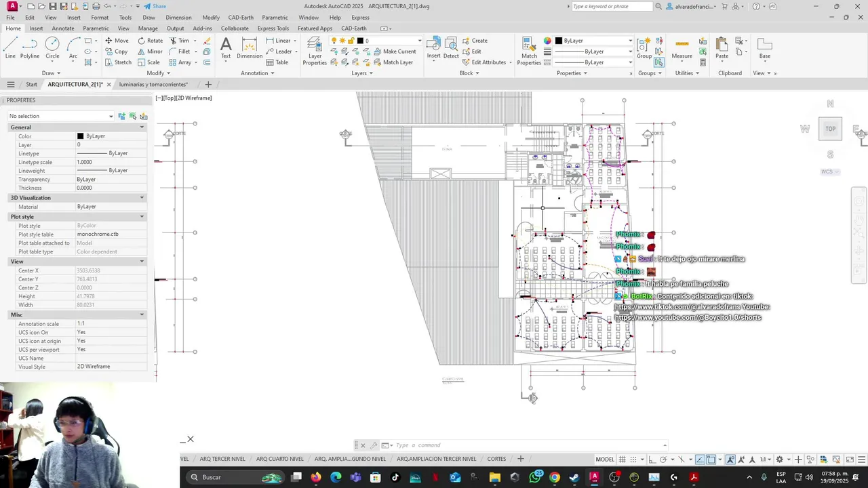Toggle Snap mode in status bar
The width and height of the screenshot is (868, 488).
coord(634,460)
